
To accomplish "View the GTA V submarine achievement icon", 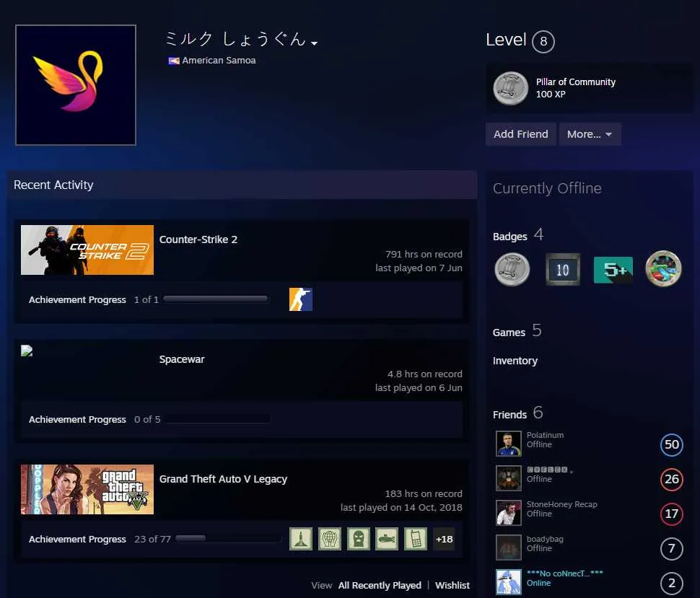I will point(387,539).
